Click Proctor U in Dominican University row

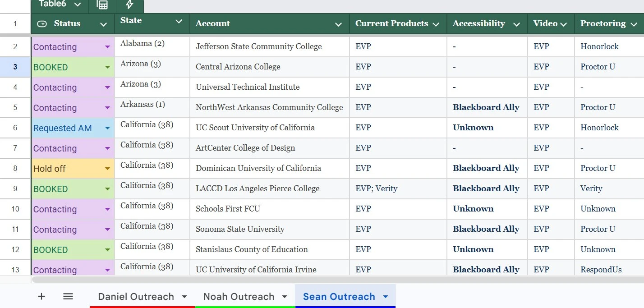pyautogui.click(x=609, y=168)
